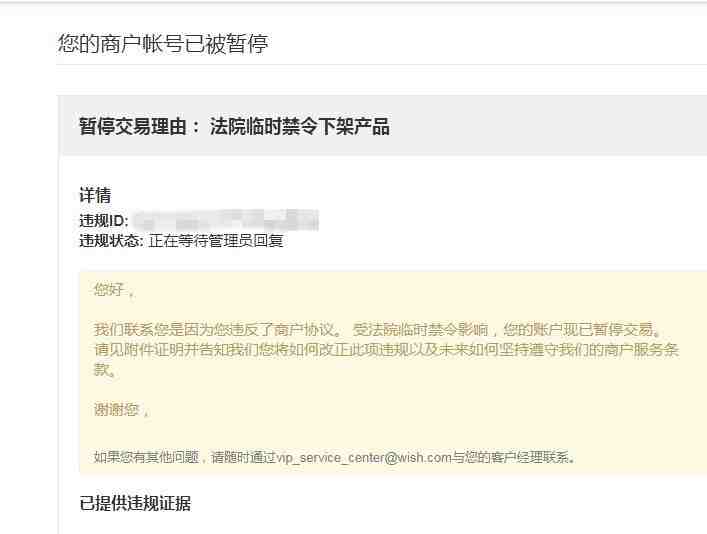Click the 您好 greeting in the message
The height and width of the screenshot is (534, 707).
(109, 289)
